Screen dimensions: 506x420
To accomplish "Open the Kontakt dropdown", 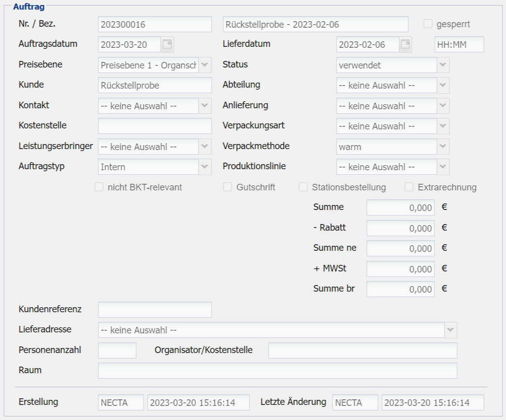I will [205, 106].
